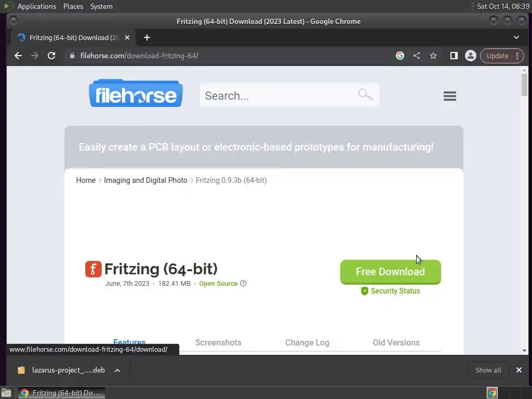Go to Home breadcrumb link

[86, 180]
